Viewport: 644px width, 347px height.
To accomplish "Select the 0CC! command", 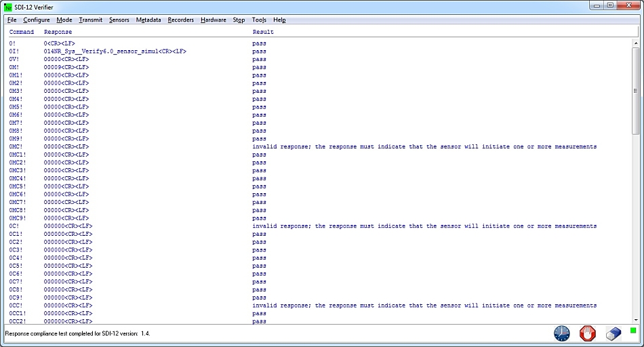I will click(x=16, y=306).
